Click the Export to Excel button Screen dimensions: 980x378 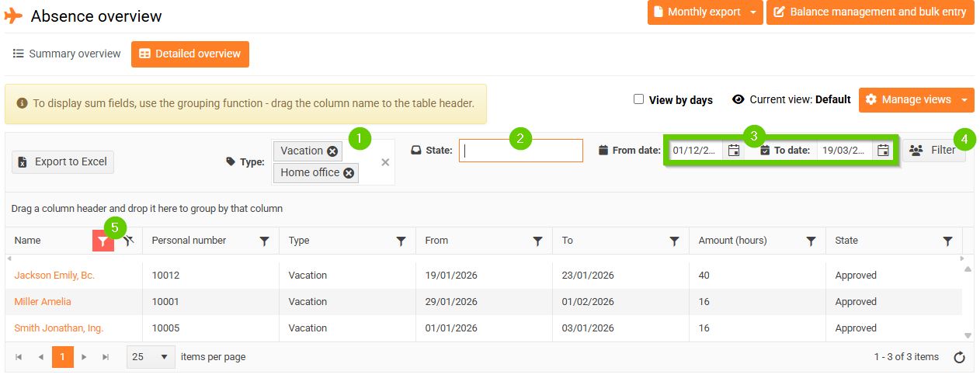tap(64, 161)
